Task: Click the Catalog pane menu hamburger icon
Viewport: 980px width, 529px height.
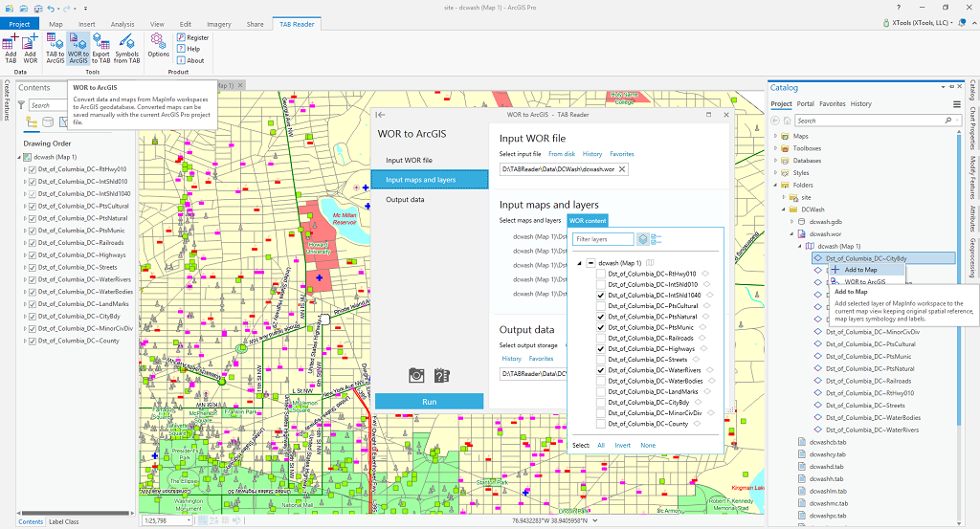Action: (x=956, y=104)
